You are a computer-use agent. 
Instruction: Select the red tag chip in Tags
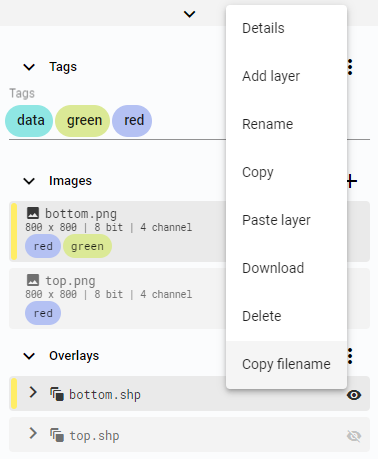[132, 121]
